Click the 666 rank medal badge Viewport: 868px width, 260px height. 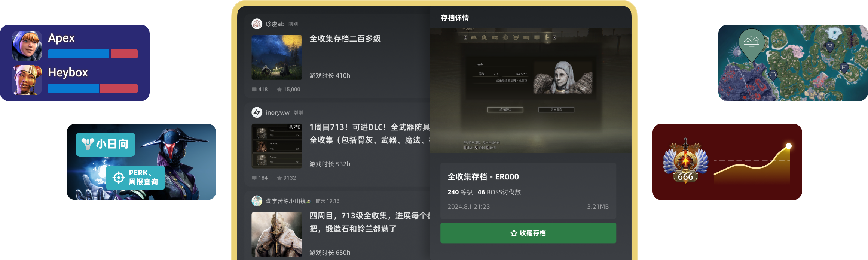(x=685, y=161)
